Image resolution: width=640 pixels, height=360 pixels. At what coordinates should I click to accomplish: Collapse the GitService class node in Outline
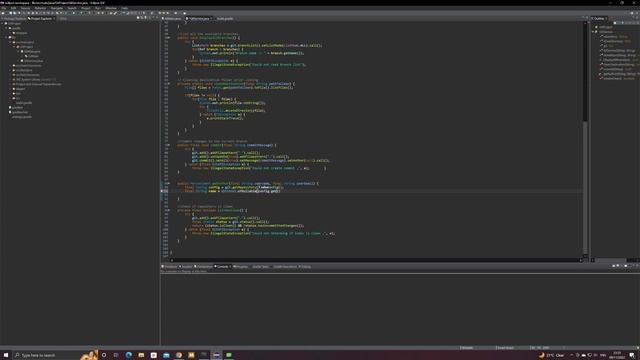593,31
